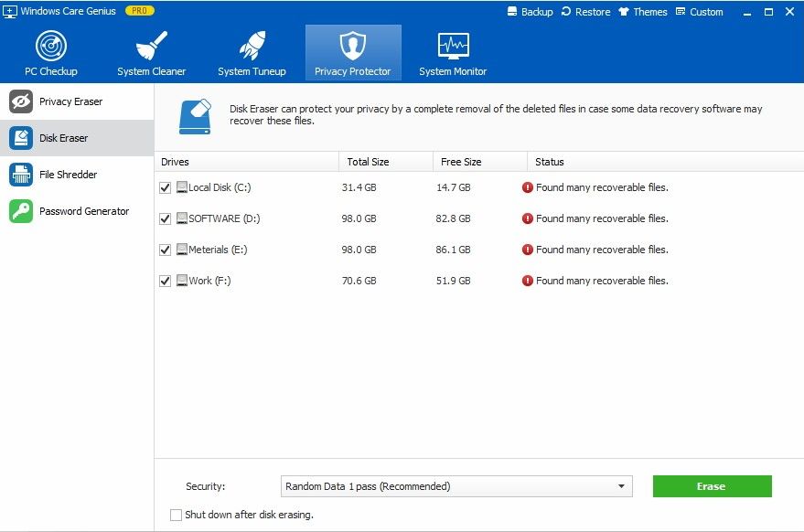Open the Custom option

point(700,12)
